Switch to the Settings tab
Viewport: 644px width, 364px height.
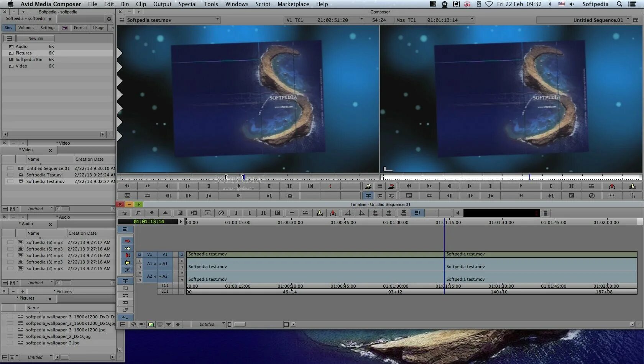coord(48,28)
